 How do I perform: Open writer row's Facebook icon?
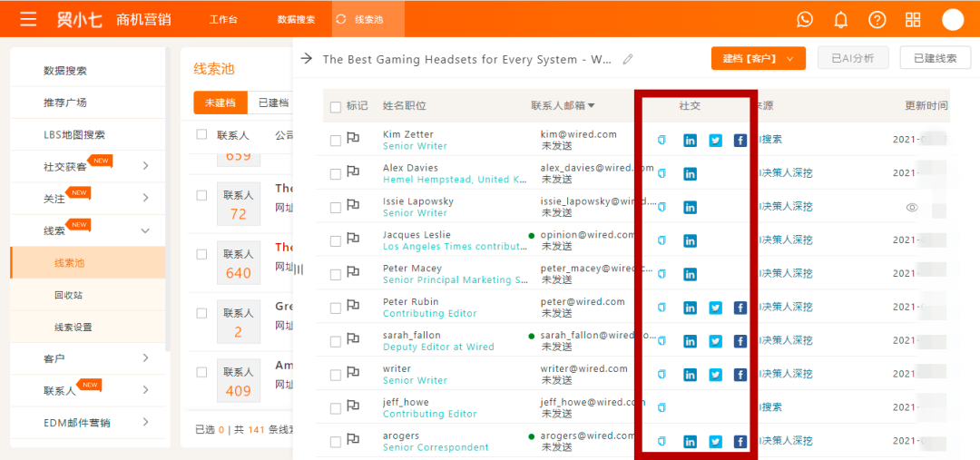pyautogui.click(x=740, y=375)
